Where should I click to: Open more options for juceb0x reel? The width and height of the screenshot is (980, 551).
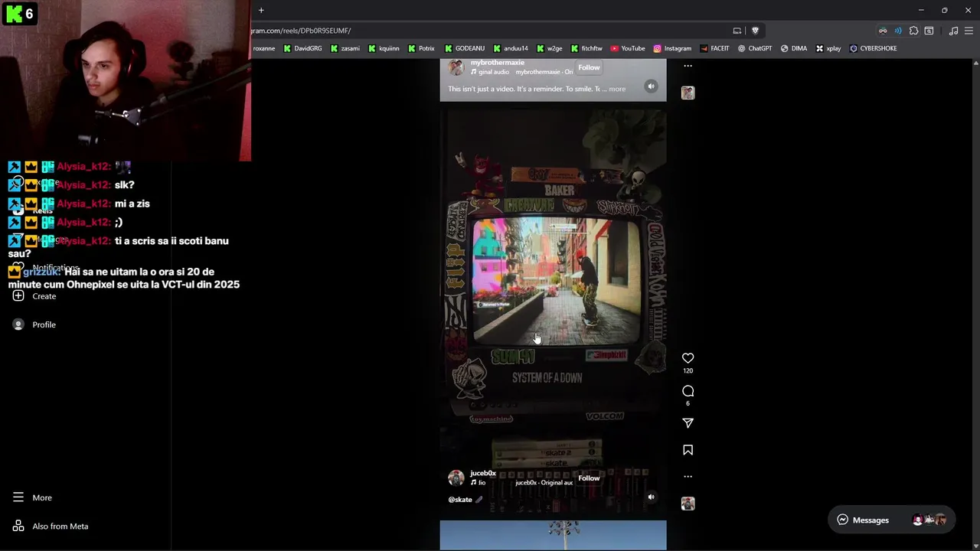(688, 476)
